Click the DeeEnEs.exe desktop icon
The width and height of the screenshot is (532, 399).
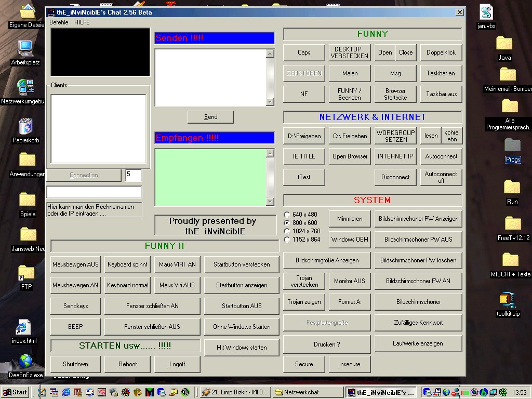(x=25, y=362)
